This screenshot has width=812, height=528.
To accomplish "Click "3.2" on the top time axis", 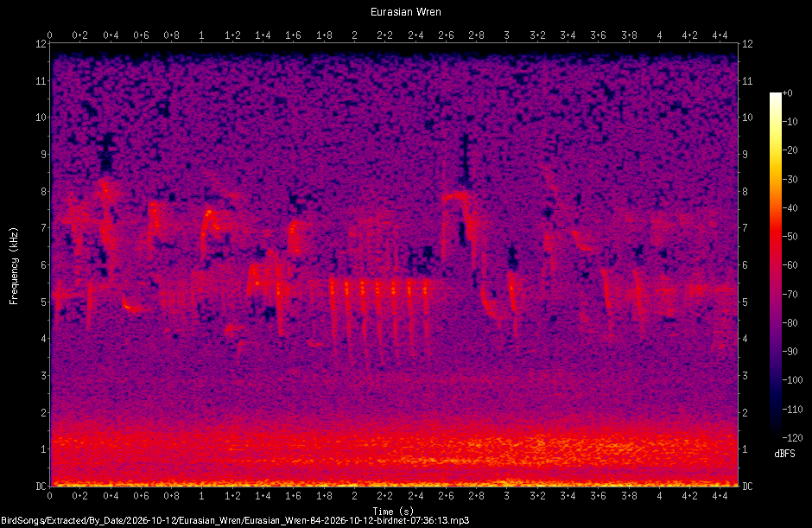I will click(537, 35).
